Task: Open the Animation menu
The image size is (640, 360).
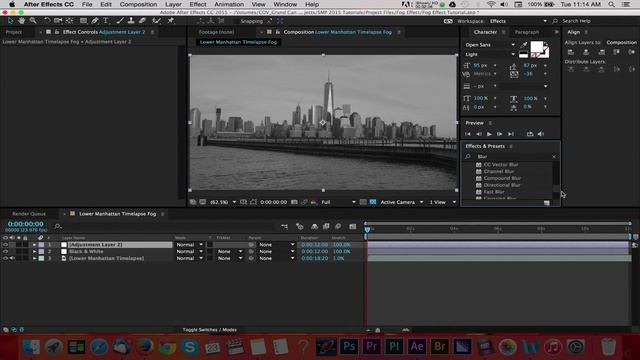Action: (x=229, y=4)
